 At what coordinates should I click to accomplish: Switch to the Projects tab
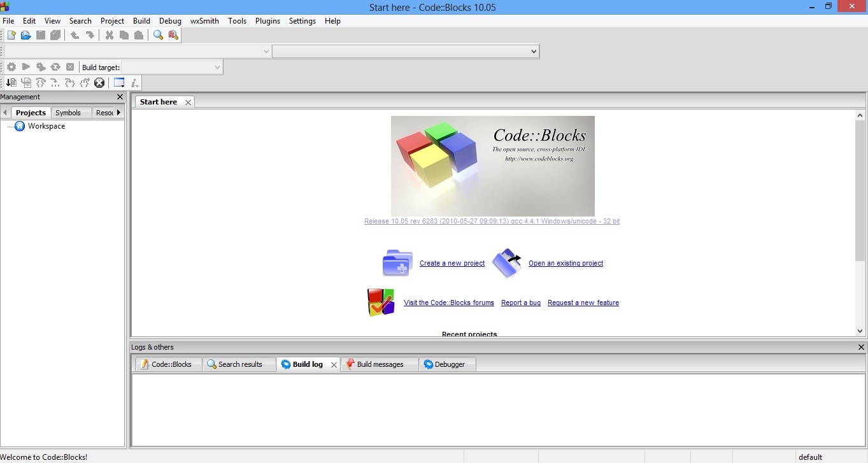click(x=31, y=113)
